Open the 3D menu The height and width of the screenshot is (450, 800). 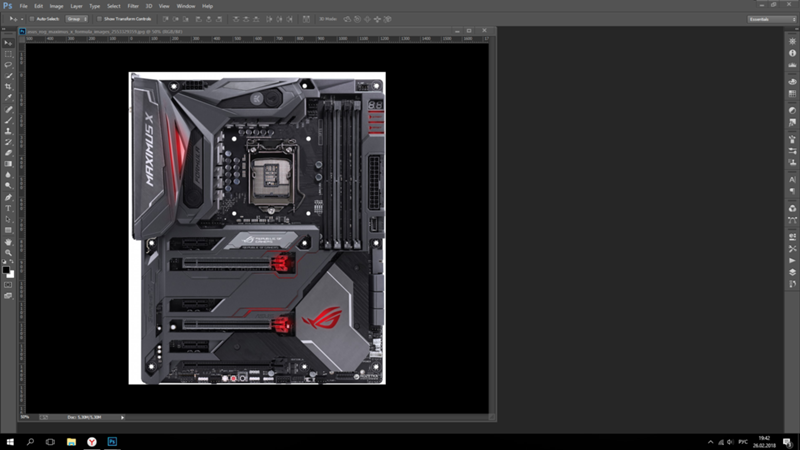pyautogui.click(x=148, y=6)
